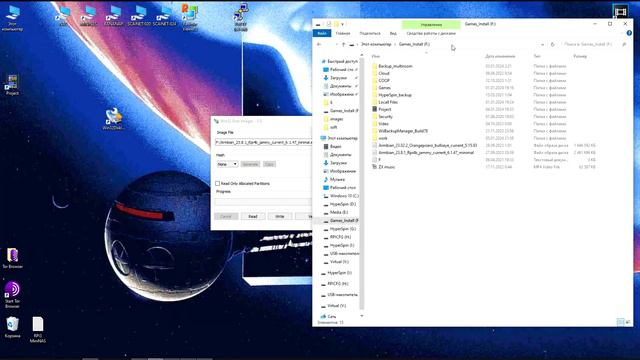The image size is (640, 360).
Task: Click the Cancel button in Disk Imager
Action: click(226, 216)
